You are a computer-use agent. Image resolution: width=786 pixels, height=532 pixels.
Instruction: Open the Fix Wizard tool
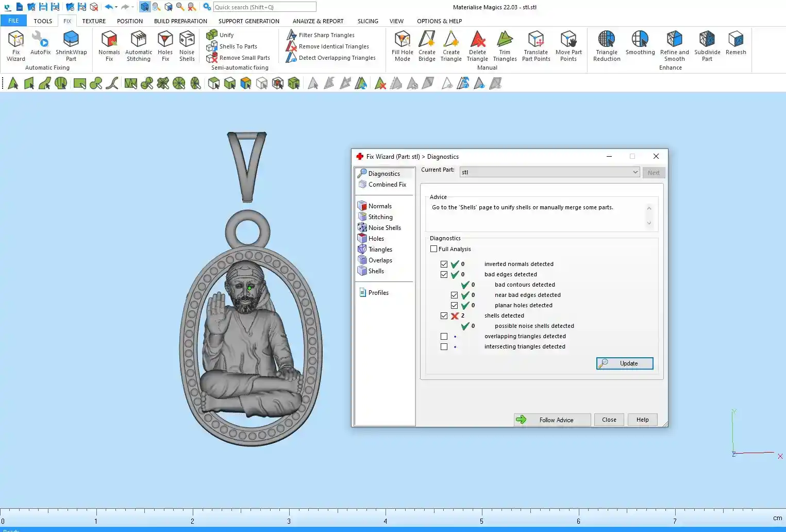click(x=15, y=45)
